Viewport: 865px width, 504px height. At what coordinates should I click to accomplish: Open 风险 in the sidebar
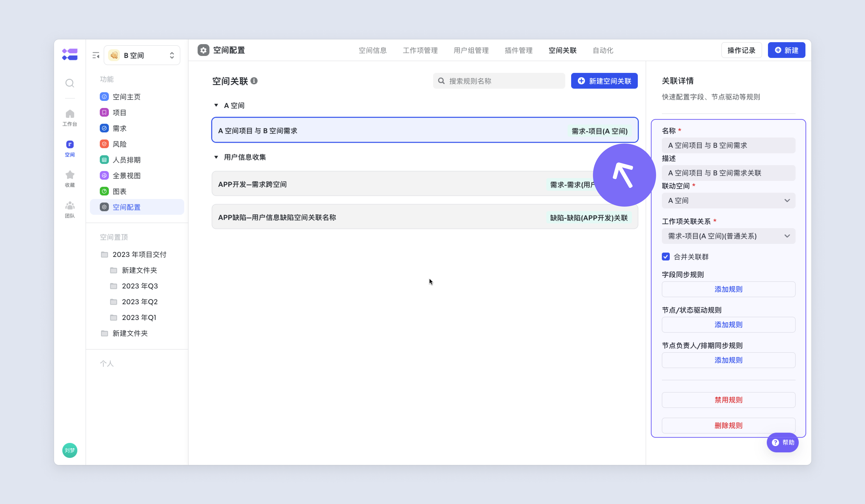pos(137,144)
